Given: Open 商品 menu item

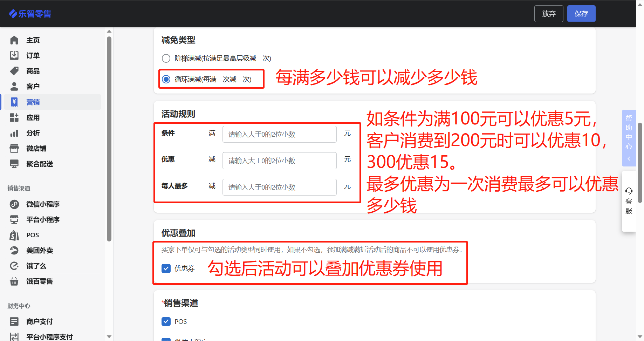Looking at the screenshot, I should click(33, 71).
